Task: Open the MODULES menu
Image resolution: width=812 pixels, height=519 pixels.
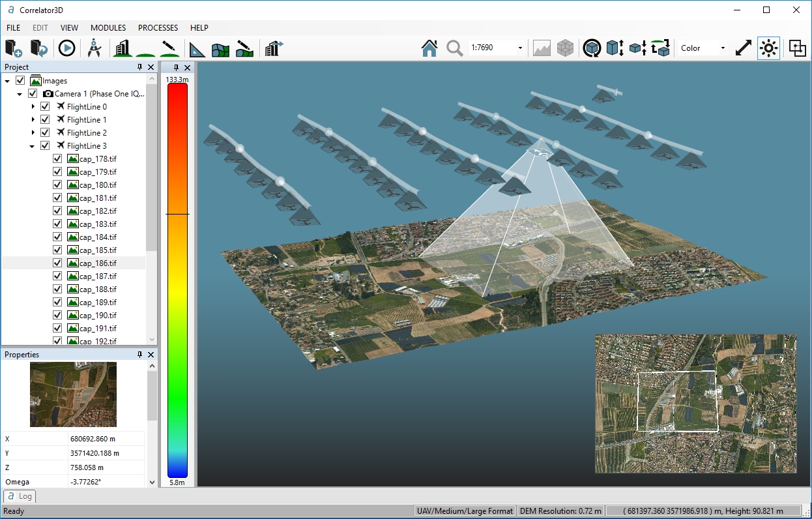Action: point(108,27)
